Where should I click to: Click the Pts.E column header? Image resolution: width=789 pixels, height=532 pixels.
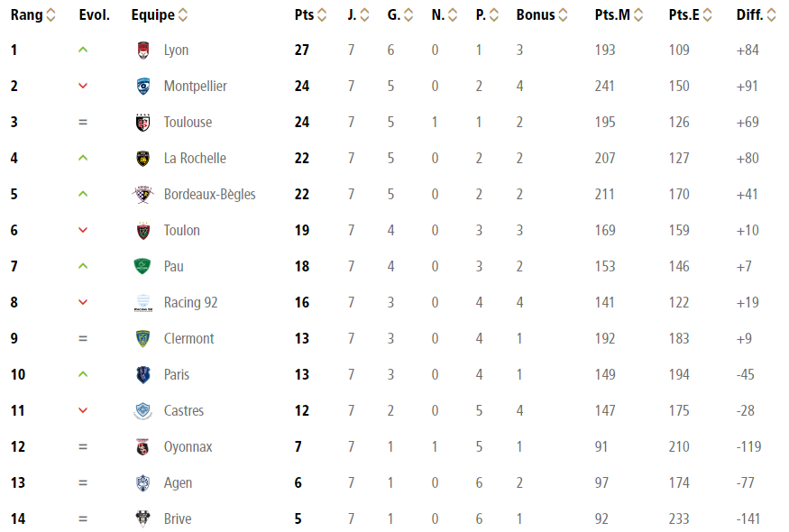coord(683,15)
